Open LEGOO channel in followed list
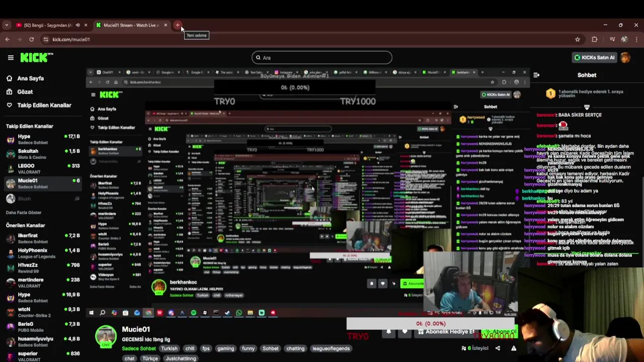The width and height of the screenshot is (644, 362). pyautogui.click(x=42, y=169)
